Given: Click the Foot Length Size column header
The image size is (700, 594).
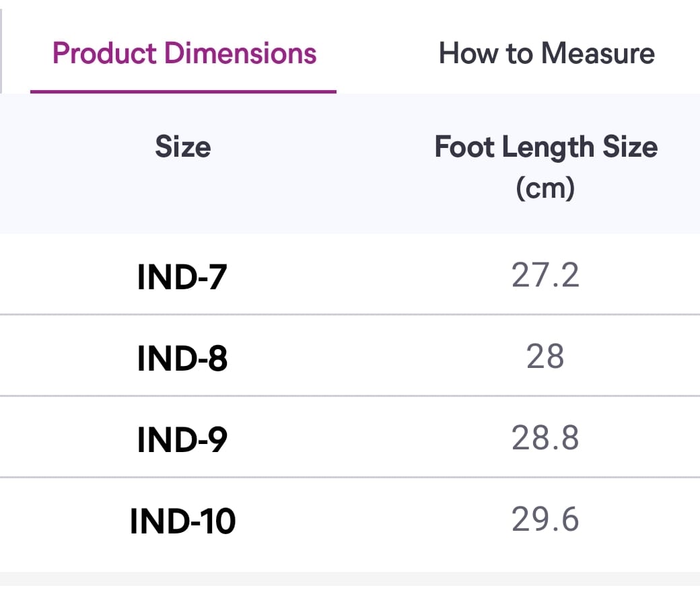Looking at the screenshot, I should [546, 147].
